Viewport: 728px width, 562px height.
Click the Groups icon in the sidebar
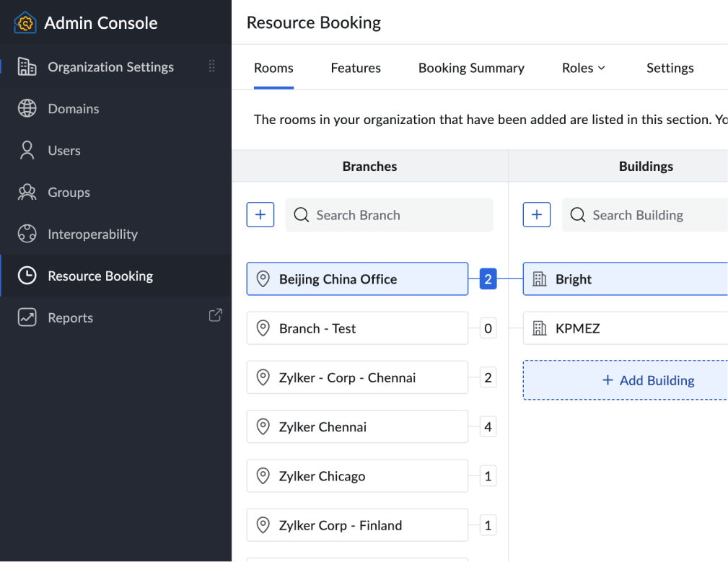(x=27, y=193)
